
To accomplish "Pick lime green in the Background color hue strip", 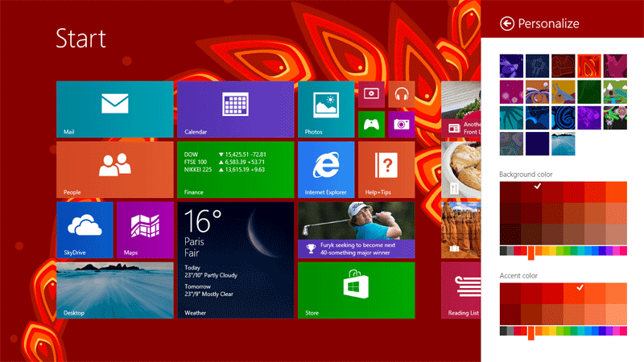I will (x=559, y=251).
